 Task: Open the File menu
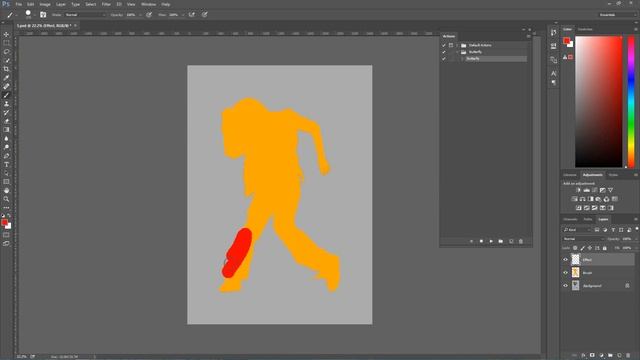coord(18,4)
